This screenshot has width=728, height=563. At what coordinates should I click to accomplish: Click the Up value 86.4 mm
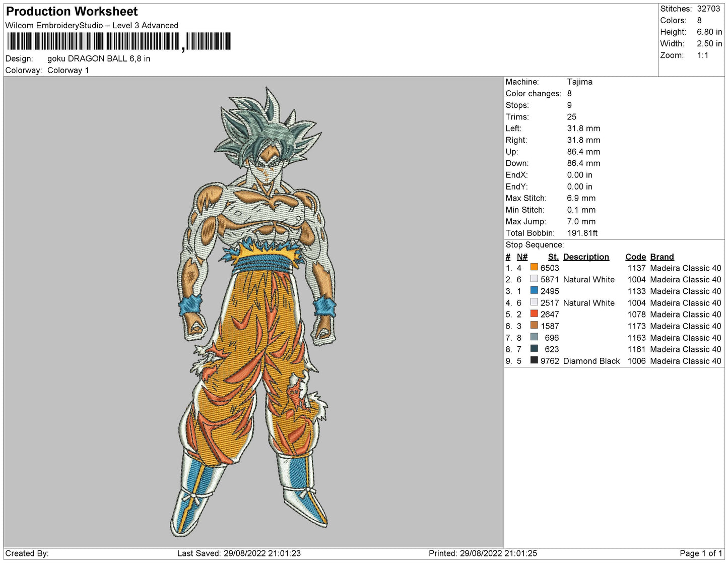click(583, 152)
